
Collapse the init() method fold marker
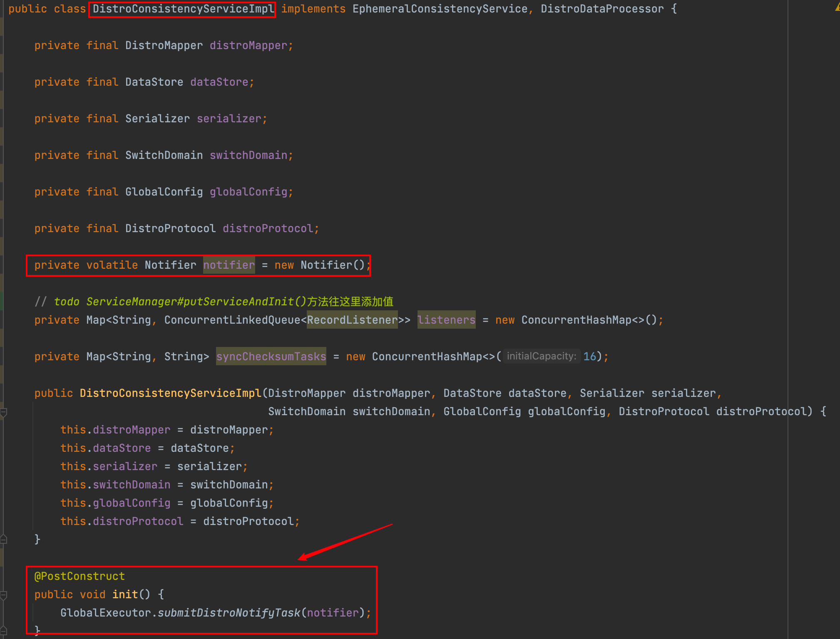[x=3, y=595]
